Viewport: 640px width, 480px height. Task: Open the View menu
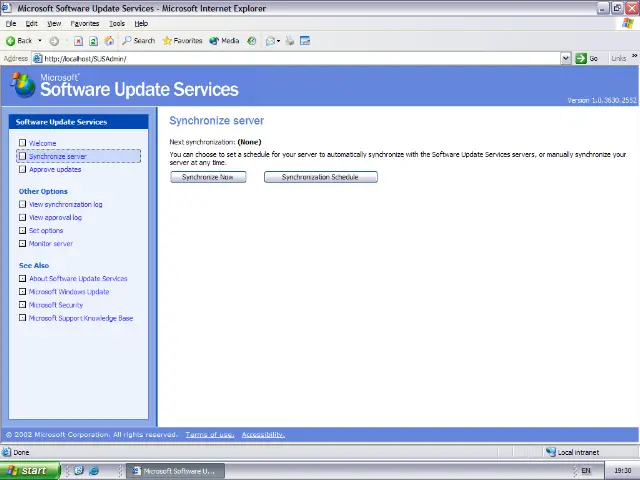(x=54, y=24)
